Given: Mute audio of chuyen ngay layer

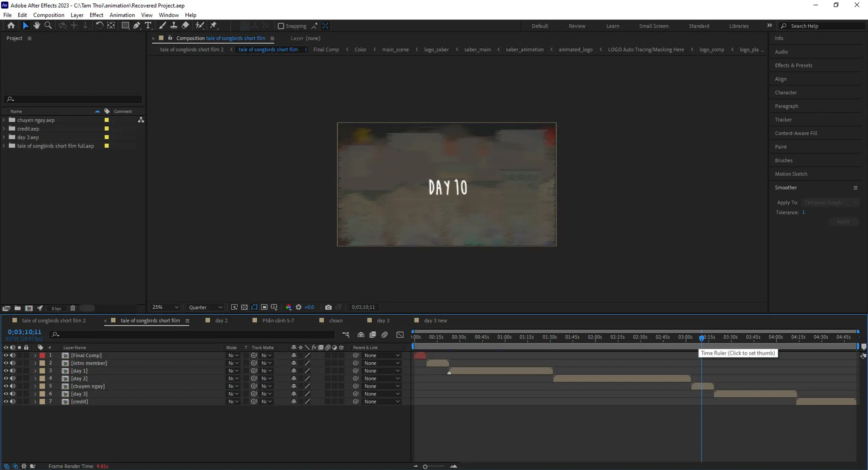Looking at the screenshot, I should click(x=13, y=386).
